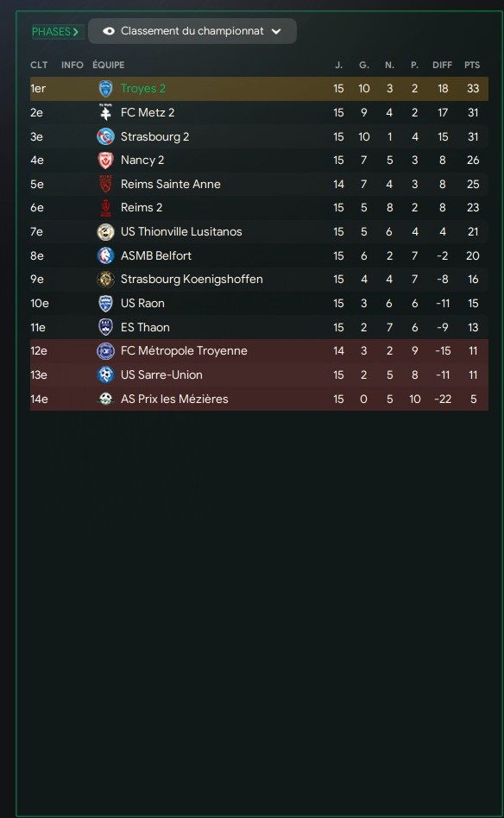Click the ÉQUIPE column header
Screen dimensions: 504x818
(x=109, y=65)
